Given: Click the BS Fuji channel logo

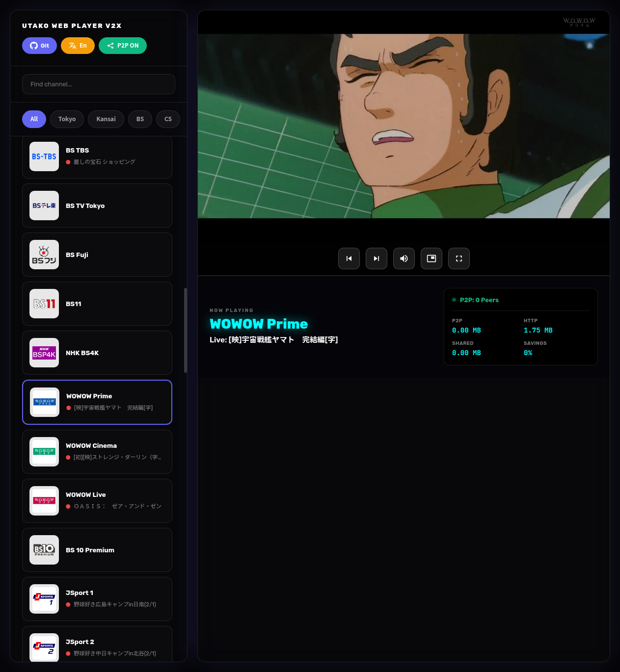Looking at the screenshot, I should tap(44, 255).
